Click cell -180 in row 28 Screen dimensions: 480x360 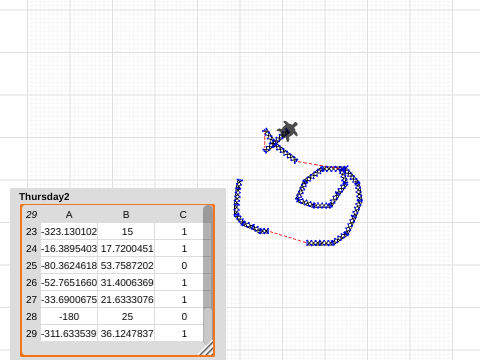[69, 317]
